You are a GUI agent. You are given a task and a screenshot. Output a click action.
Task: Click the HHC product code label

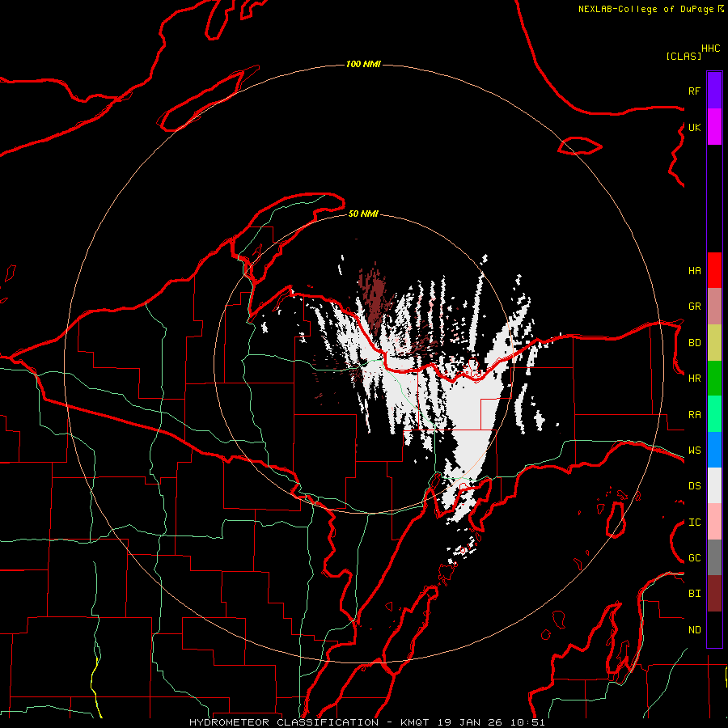click(710, 49)
